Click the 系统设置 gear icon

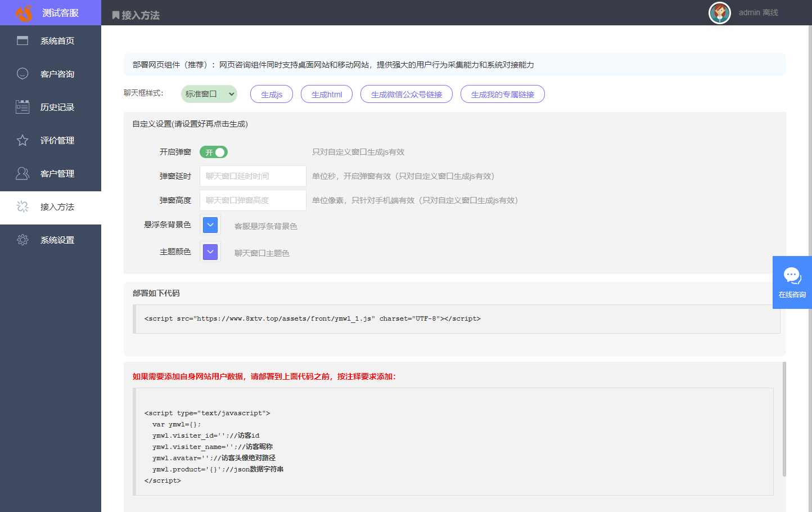pyautogui.click(x=22, y=240)
